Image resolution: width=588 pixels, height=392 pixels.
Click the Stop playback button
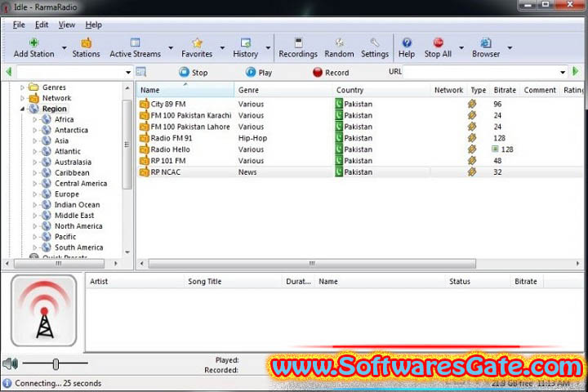193,72
